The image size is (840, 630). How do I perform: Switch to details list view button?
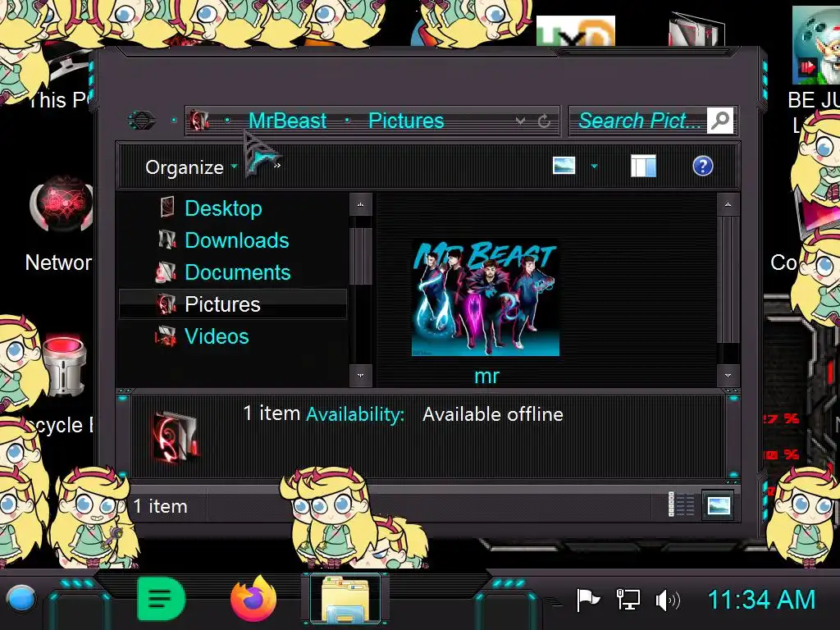coord(681,504)
